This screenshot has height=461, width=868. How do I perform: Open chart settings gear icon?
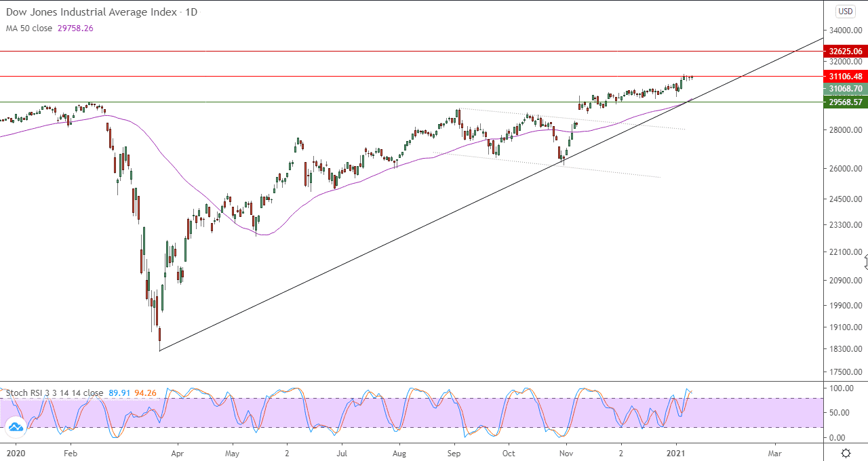point(846,453)
